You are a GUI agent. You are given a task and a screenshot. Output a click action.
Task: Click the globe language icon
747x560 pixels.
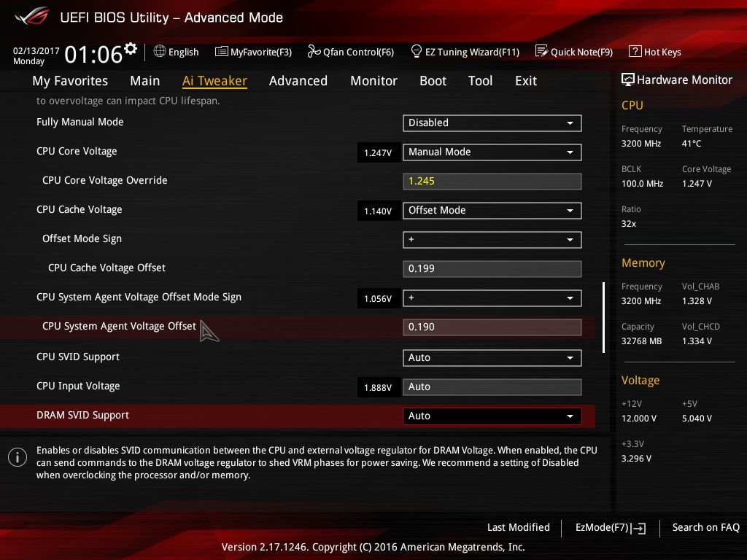pos(160,51)
